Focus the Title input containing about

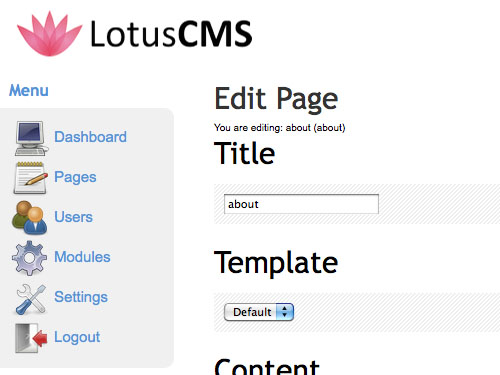(x=301, y=204)
